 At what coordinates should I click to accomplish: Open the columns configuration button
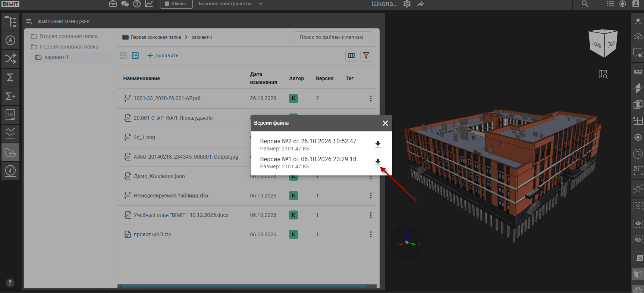(351, 56)
